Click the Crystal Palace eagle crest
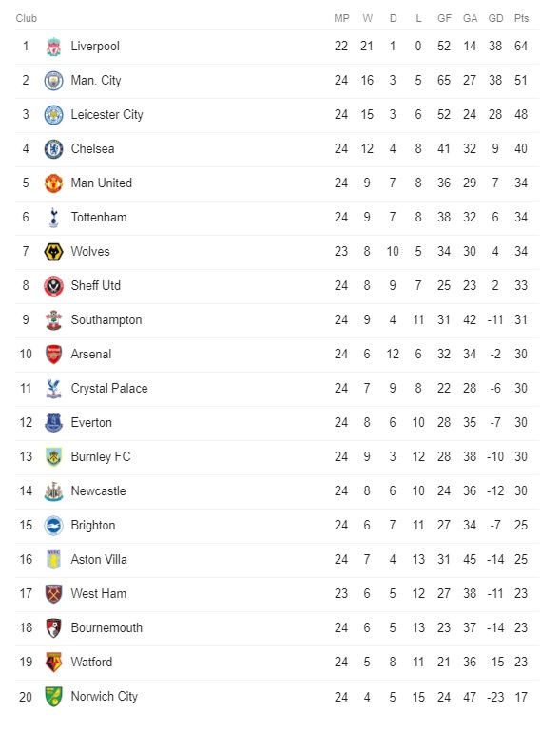This screenshot has width=560, height=750. 53,389
